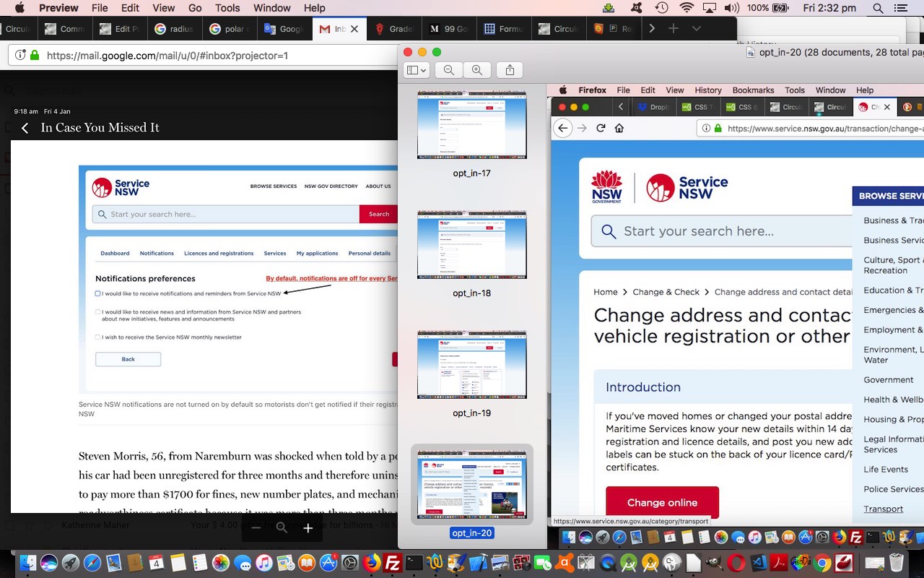
Task: Open Preview's sidebar view mode dropdown
Action: [417, 70]
